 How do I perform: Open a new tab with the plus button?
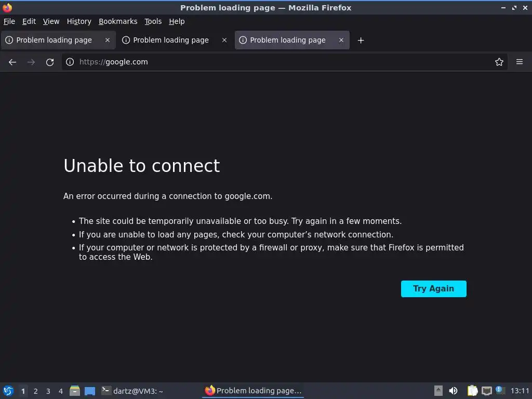361,41
